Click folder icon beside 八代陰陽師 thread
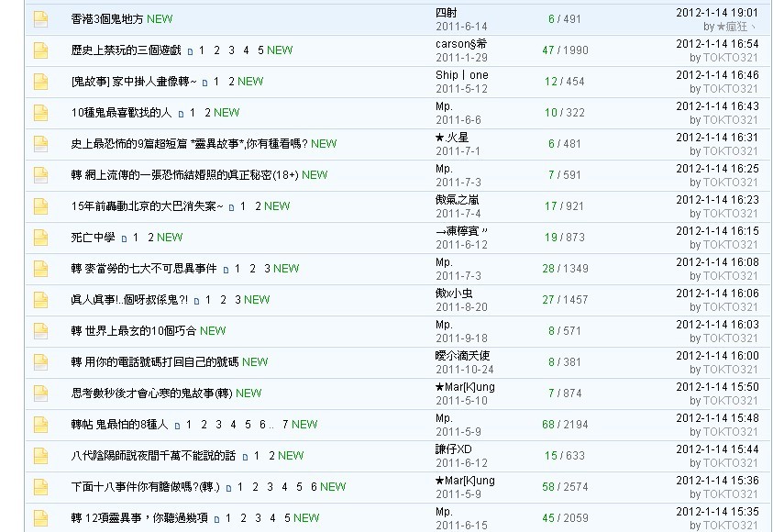This screenshot has width=773, height=532. tap(40, 456)
